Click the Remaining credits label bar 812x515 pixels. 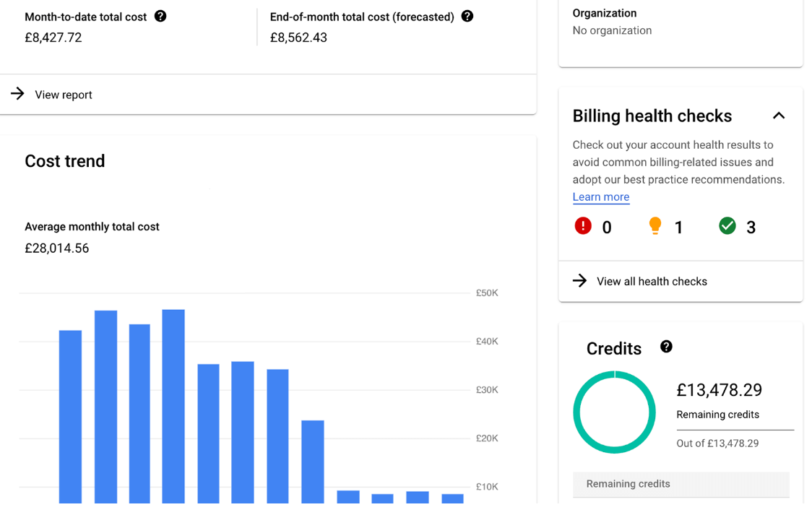629,484
